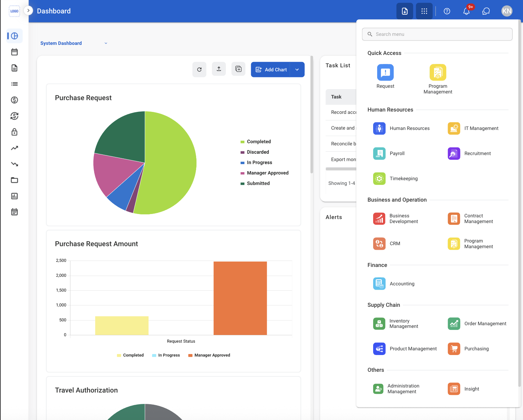
Task: Click the yellow Completed bar in bar chart
Action: 122,326
